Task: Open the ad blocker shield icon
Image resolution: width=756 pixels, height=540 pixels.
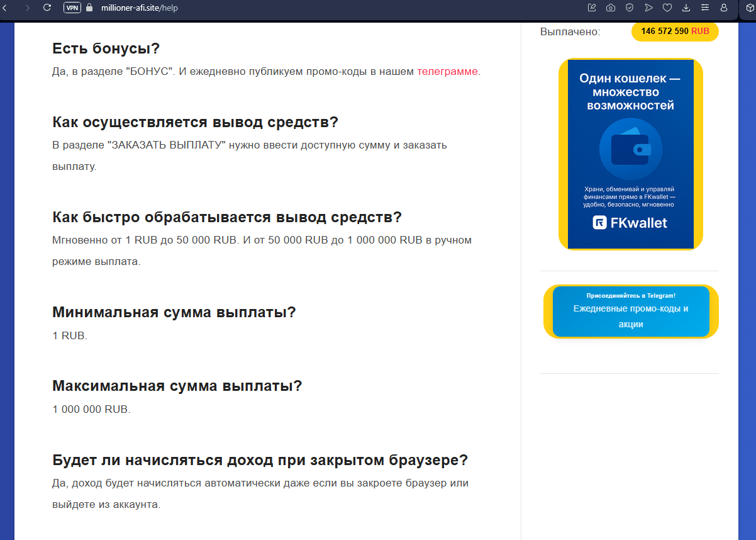Action: [630, 8]
